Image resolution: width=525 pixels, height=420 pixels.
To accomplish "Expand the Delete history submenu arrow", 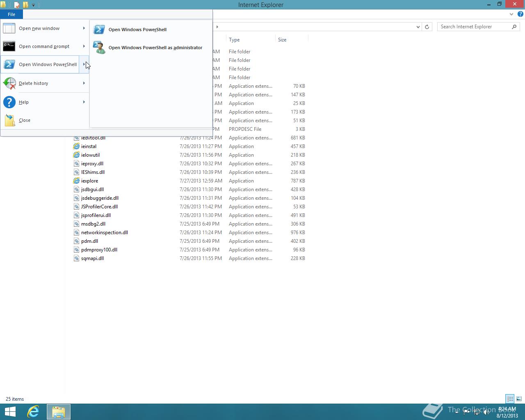I will [x=84, y=83].
